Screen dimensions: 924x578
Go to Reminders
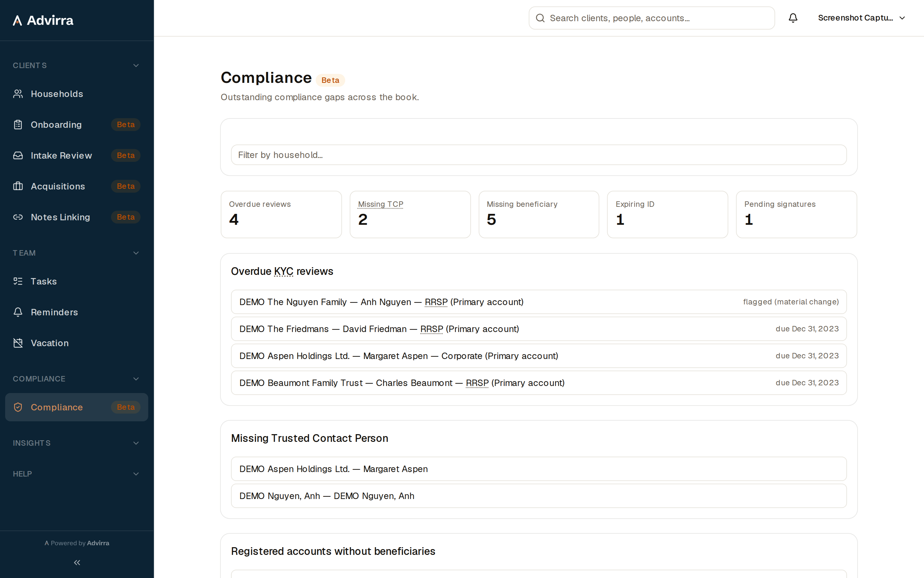click(77, 312)
